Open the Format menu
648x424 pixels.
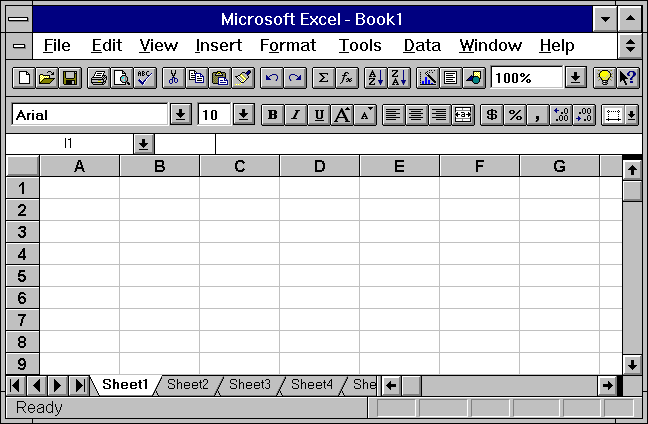tap(288, 45)
